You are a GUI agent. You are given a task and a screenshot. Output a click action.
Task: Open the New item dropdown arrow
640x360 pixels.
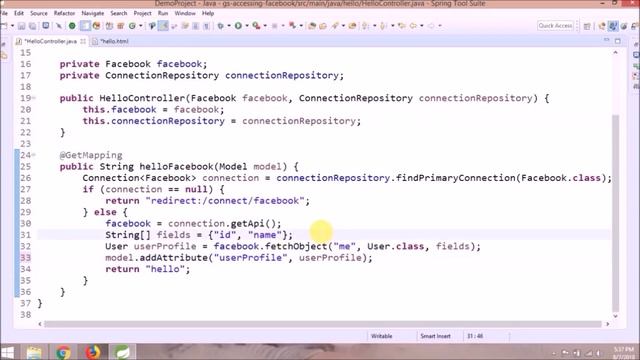point(13,26)
